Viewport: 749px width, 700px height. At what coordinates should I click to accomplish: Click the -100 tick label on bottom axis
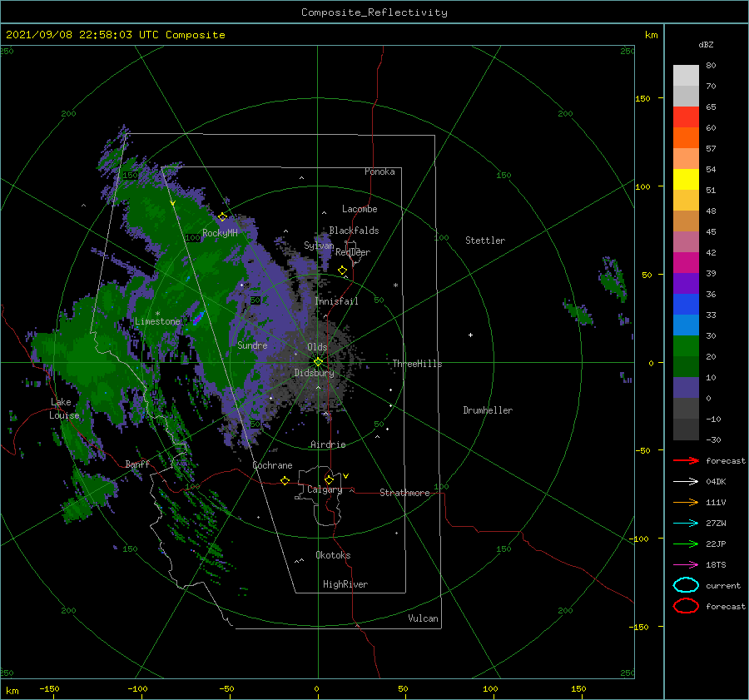pyautogui.click(x=137, y=688)
